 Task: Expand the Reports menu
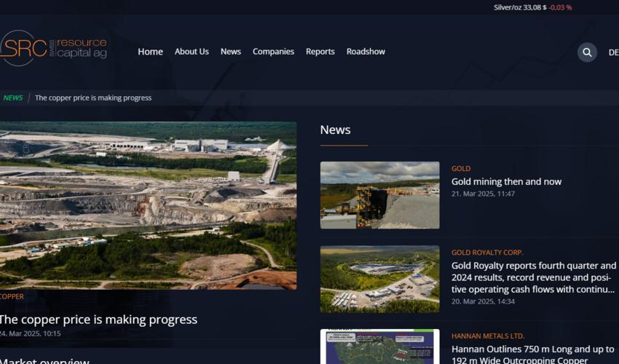click(x=320, y=52)
